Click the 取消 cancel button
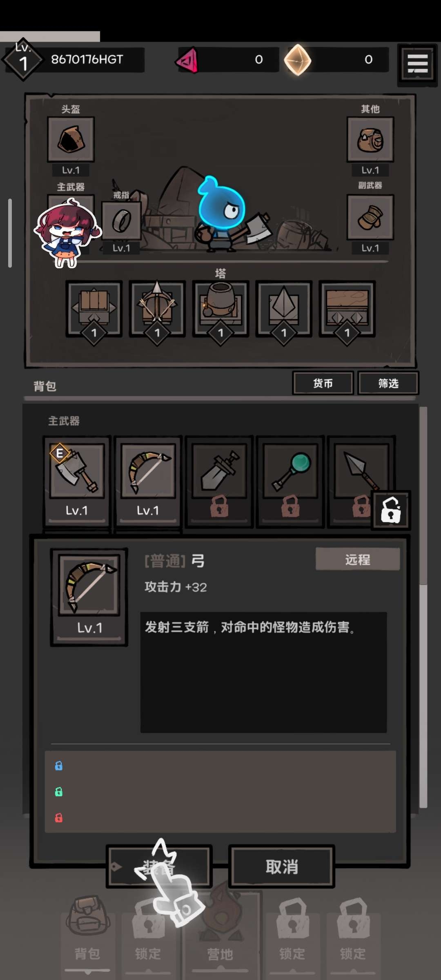 pos(282,866)
